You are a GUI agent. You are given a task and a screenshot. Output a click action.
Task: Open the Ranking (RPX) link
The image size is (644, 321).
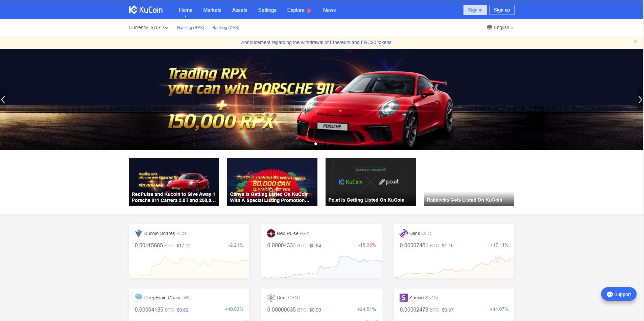(191, 28)
